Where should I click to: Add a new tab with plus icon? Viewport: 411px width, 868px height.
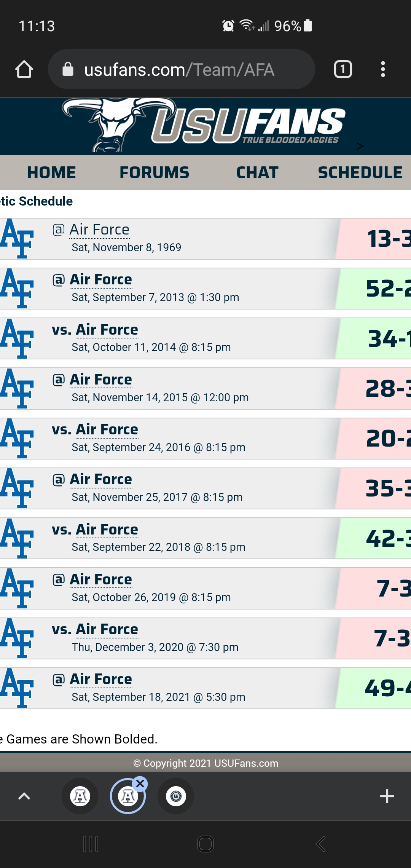(x=387, y=796)
